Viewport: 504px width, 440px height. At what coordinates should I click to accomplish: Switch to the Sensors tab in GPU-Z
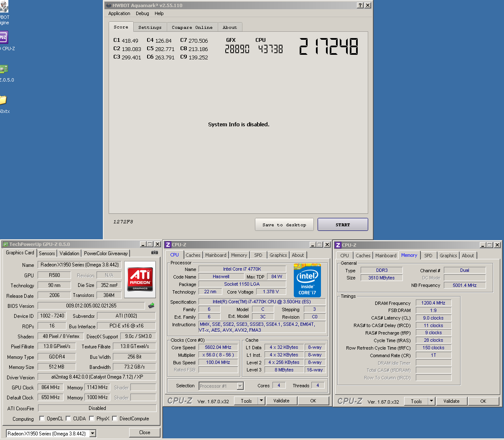point(47,253)
